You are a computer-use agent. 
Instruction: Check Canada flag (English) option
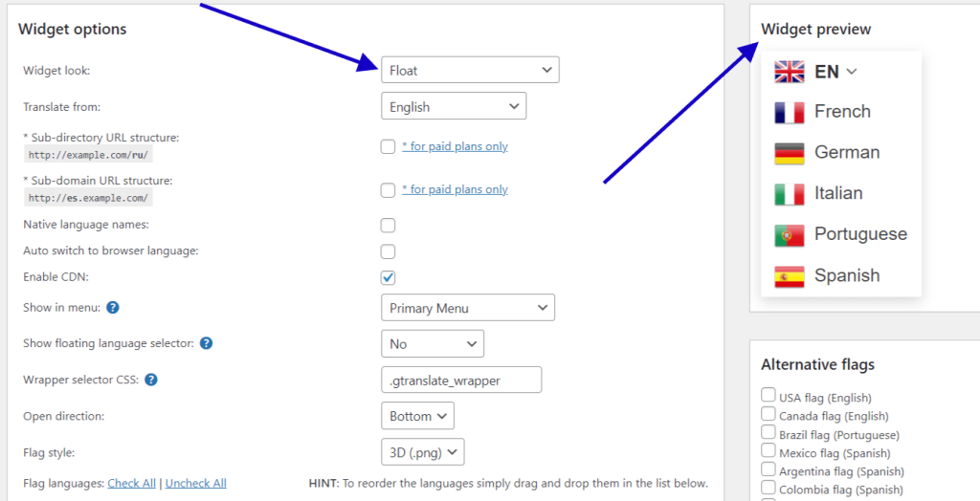pos(768,413)
